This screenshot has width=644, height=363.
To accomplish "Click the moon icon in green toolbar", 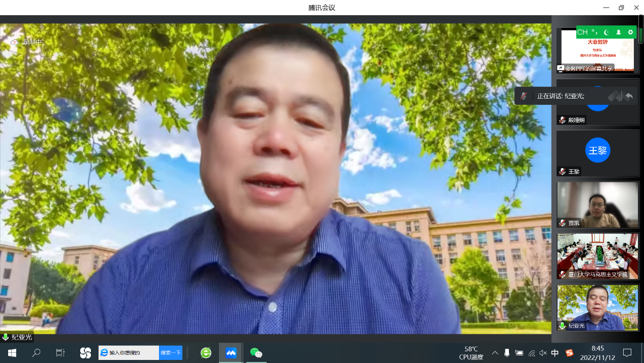I will [x=606, y=32].
